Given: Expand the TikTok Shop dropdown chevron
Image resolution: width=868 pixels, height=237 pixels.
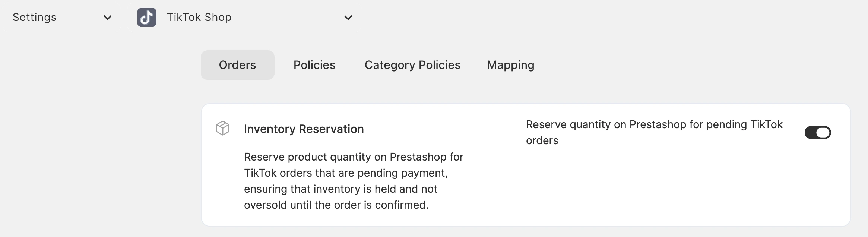Looking at the screenshot, I should coord(348,18).
